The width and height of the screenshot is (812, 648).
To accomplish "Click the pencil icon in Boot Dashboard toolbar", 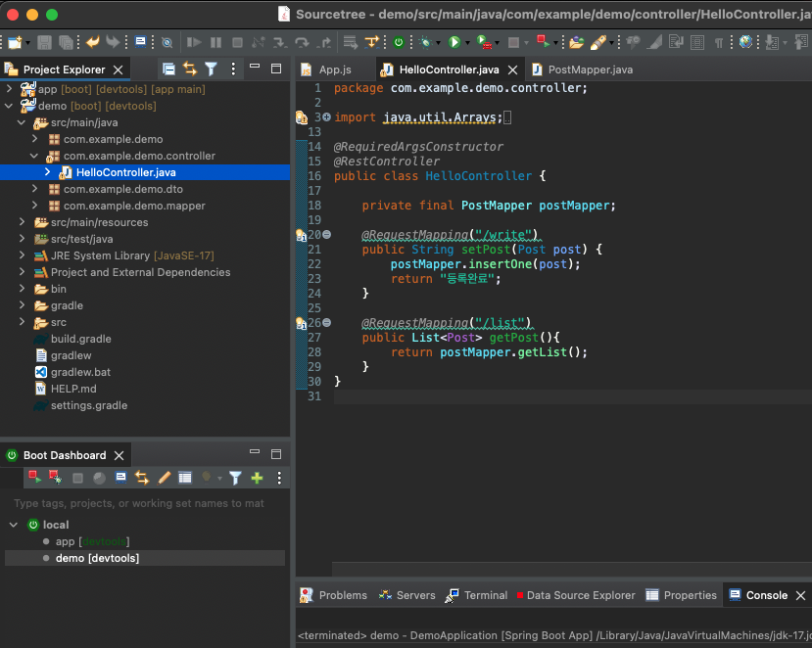I will pyautogui.click(x=164, y=478).
